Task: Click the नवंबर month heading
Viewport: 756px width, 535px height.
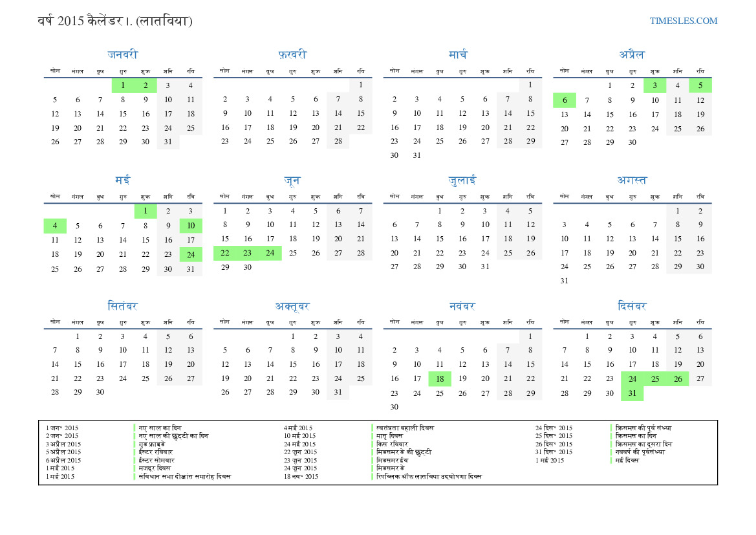Action: [462, 306]
